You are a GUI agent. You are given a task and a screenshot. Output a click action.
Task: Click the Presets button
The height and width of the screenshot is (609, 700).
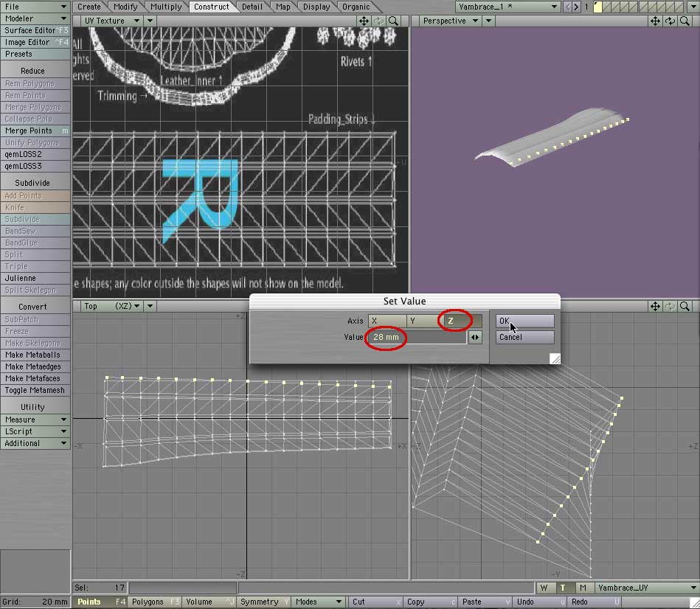tap(35, 54)
